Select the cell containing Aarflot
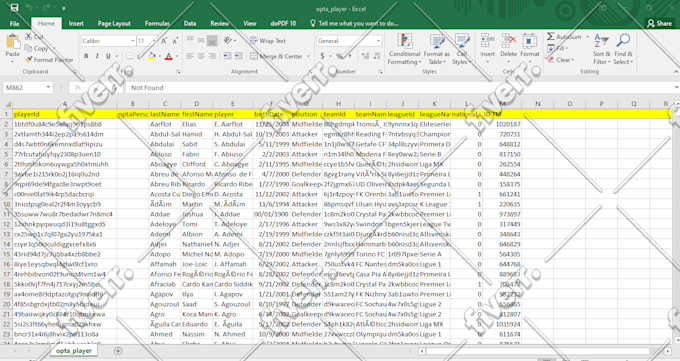Image resolution: width=680 pixels, height=361 pixels. tap(165, 124)
